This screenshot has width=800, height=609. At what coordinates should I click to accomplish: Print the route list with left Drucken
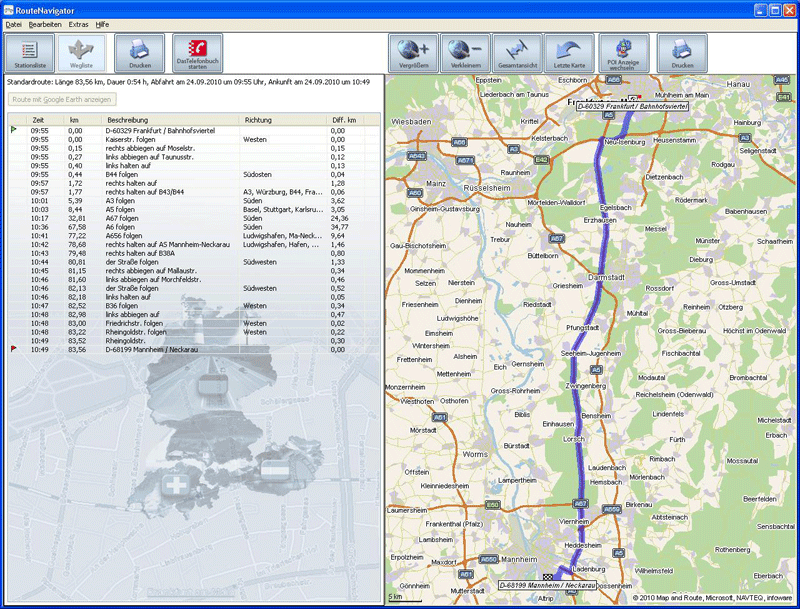point(139,53)
